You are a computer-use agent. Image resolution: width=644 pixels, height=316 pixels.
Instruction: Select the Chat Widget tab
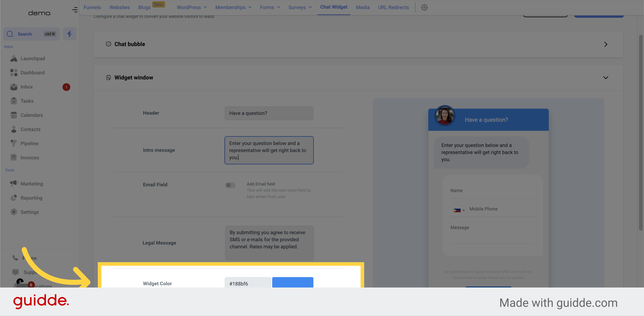click(334, 7)
